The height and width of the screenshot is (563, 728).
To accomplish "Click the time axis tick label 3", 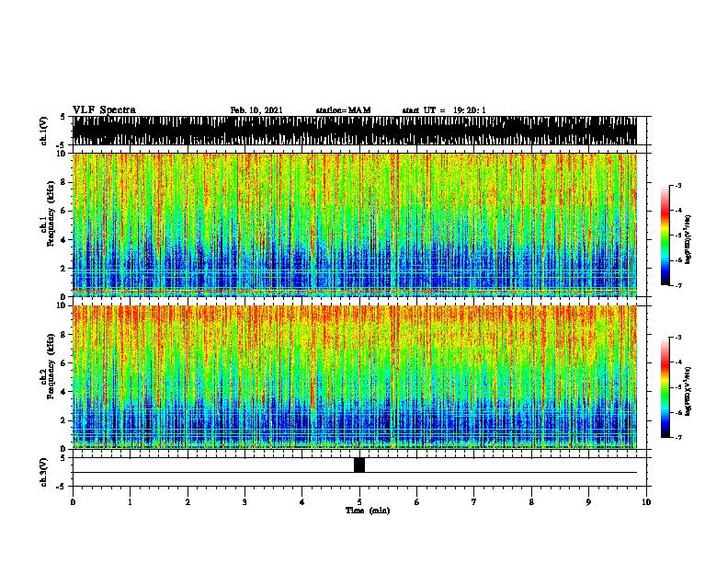I will [x=245, y=502].
